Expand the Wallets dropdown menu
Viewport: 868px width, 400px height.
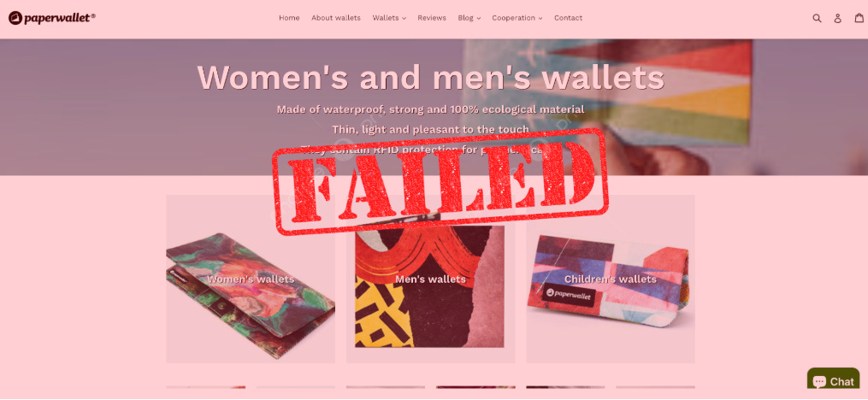[x=389, y=18]
